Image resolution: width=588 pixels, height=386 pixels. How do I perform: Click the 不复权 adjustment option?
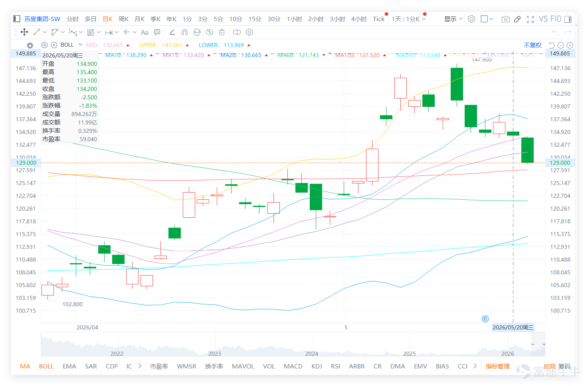tap(533, 45)
